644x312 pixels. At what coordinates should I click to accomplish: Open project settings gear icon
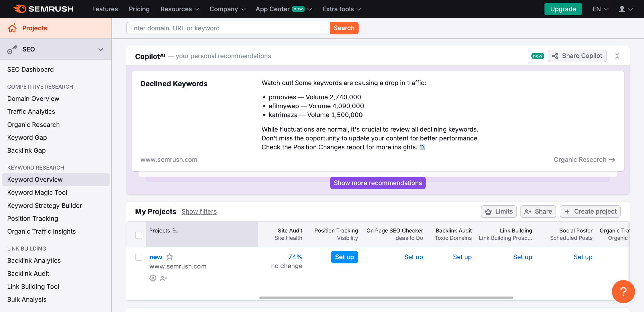153,278
